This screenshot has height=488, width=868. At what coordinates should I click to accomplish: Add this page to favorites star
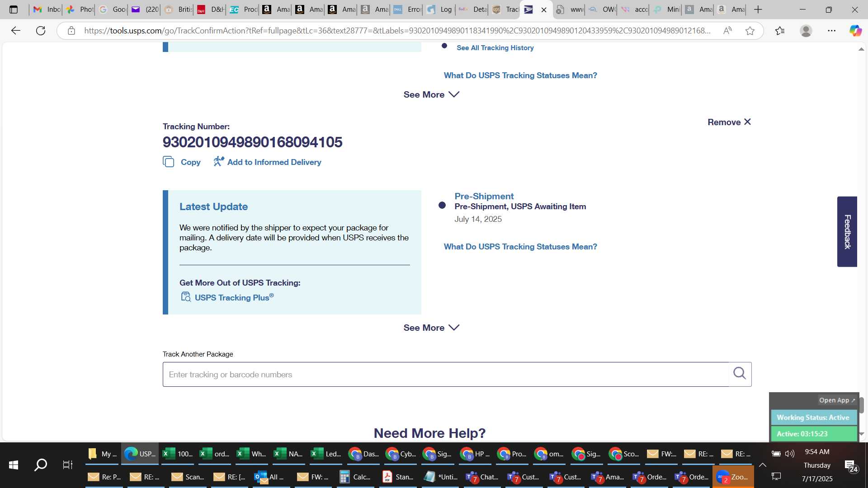[x=750, y=31]
